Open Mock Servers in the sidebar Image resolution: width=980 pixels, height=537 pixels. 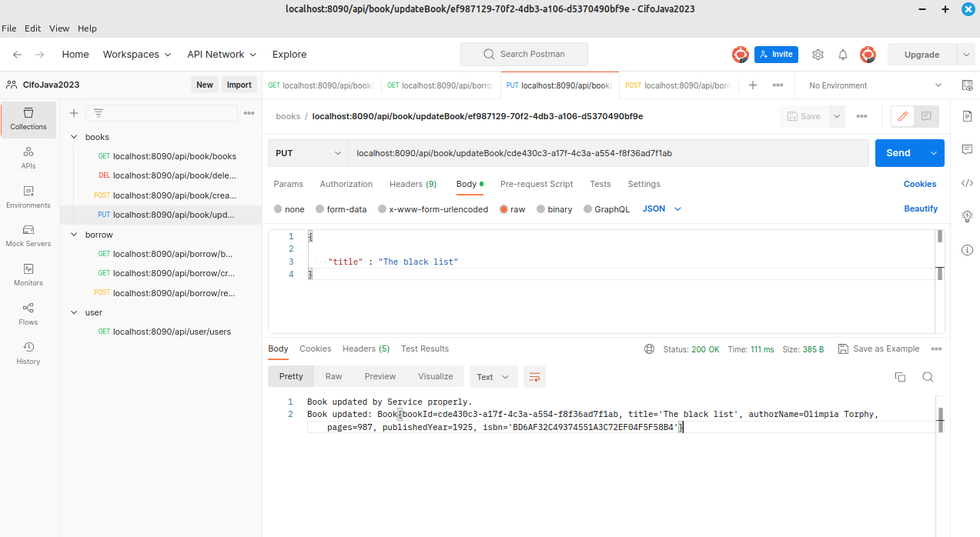tap(28, 236)
